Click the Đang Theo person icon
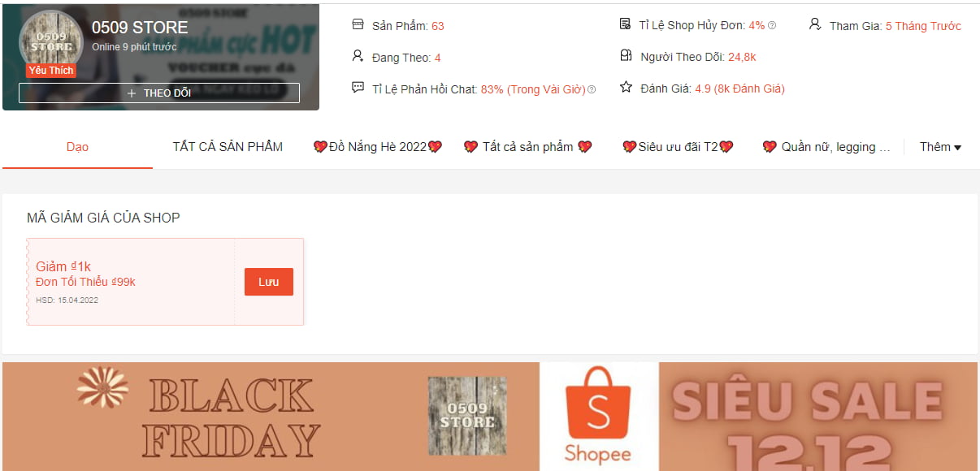Viewport: 980px width, 471px height. point(358,56)
